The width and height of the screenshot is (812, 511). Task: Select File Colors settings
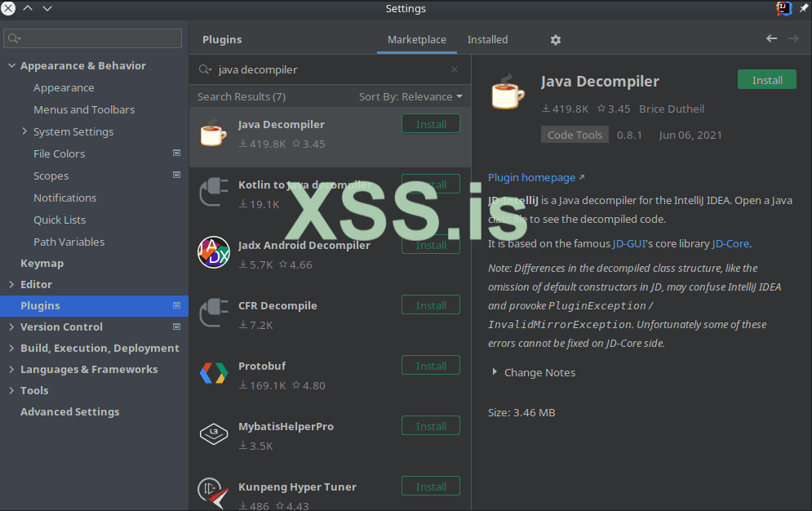tap(59, 153)
